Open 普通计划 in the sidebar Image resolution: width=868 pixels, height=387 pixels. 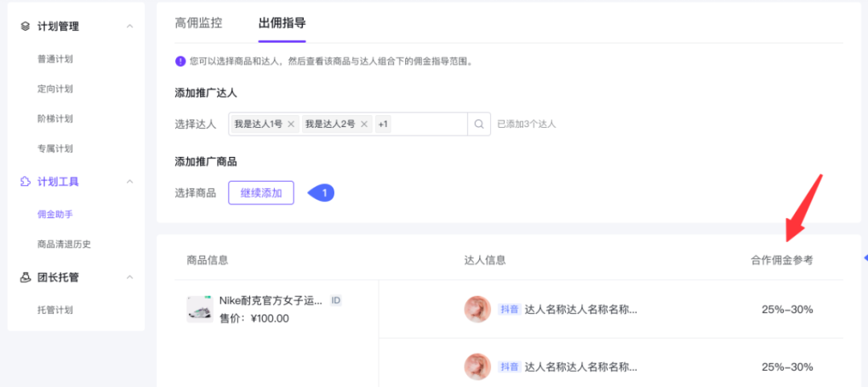tap(55, 59)
